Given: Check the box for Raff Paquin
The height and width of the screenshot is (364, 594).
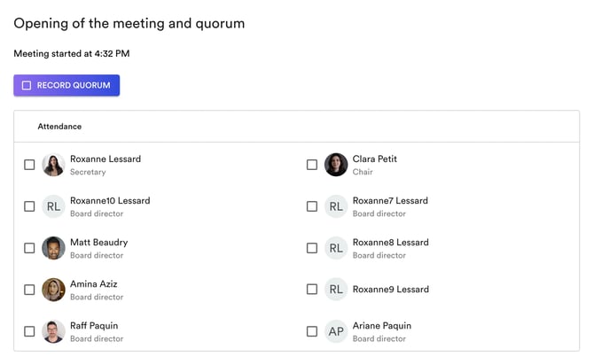Looking at the screenshot, I should [29, 331].
